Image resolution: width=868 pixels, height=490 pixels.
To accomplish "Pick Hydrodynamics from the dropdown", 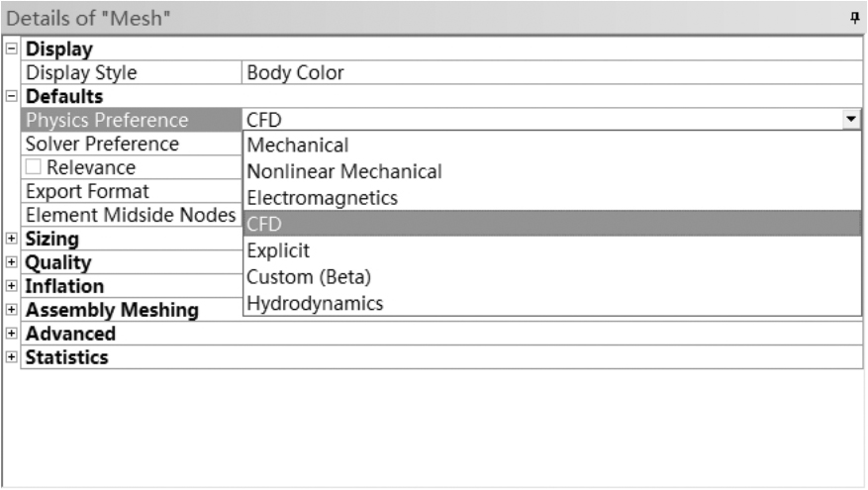I will pyautogui.click(x=315, y=302).
